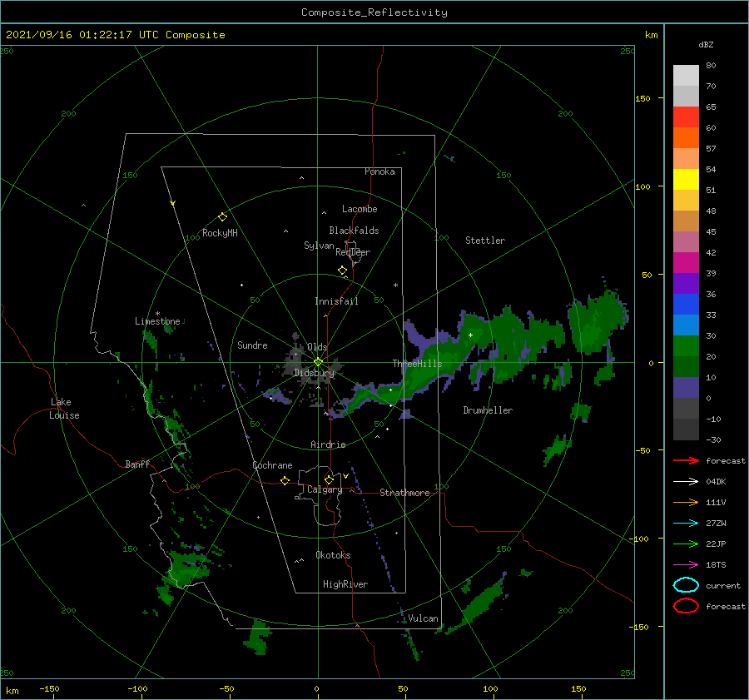Click the Cochrane label
The height and width of the screenshot is (700, 749).
[272, 465]
